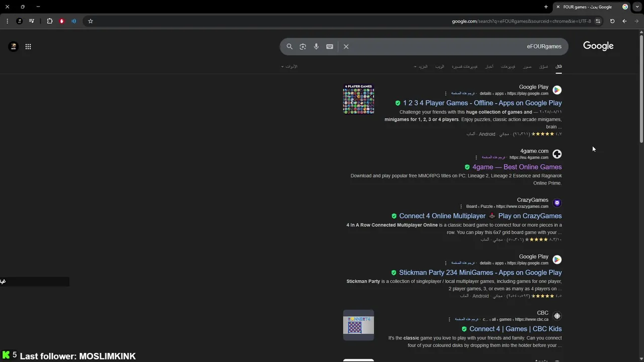This screenshot has width=644, height=362.
Task: Open the media control playlist icon
Action: pos(32,21)
